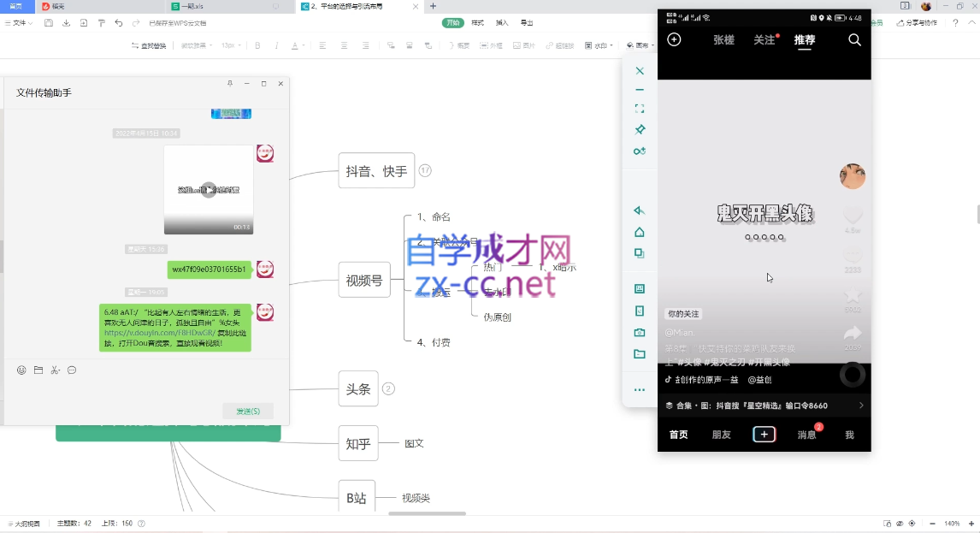Expand the 抖音、快手 node's 17 children
Image resolution: width=980 pixels, height=533 pixels.
pos(425,171)
